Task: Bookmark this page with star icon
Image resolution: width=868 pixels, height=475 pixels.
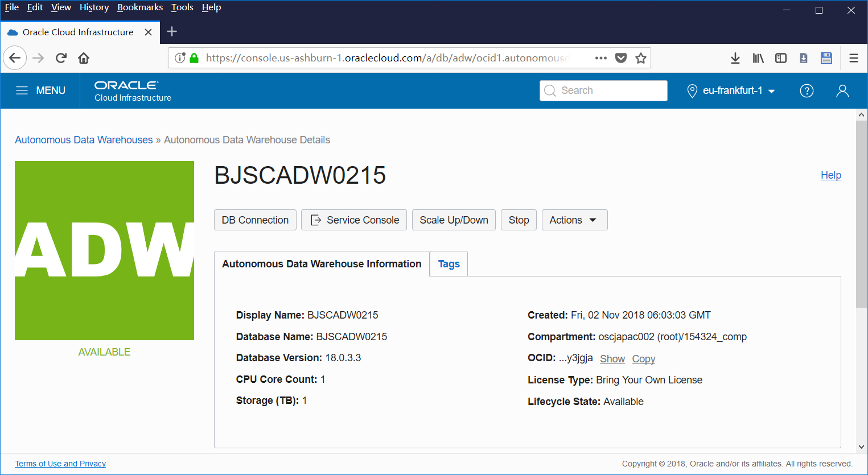Action: coord(641,58)
